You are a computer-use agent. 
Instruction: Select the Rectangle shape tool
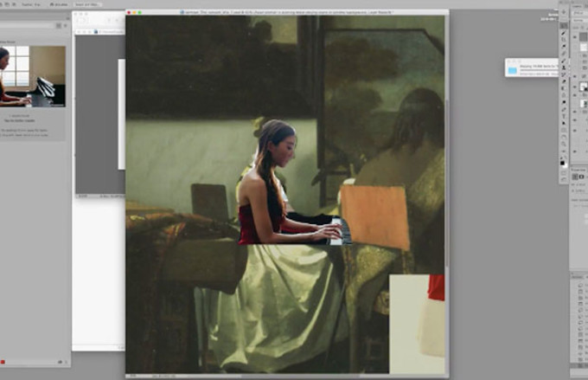click(564, 131)
